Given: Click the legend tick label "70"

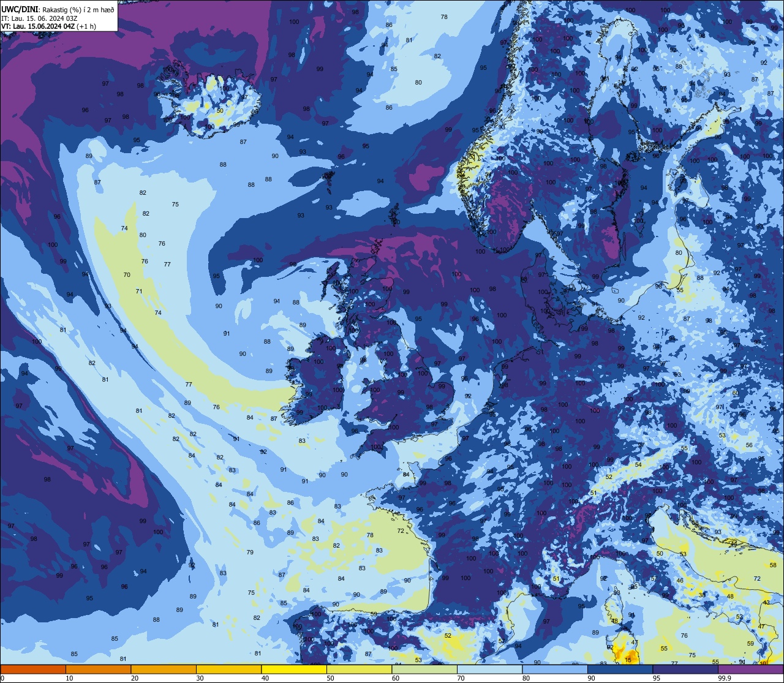Looking at the screenshot, I should 461,678.
